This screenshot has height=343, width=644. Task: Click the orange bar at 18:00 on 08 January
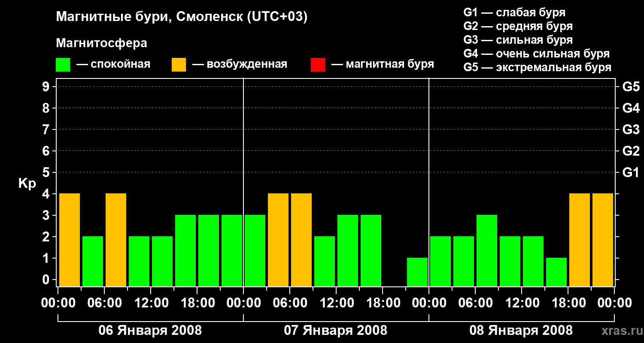(580, 240)
